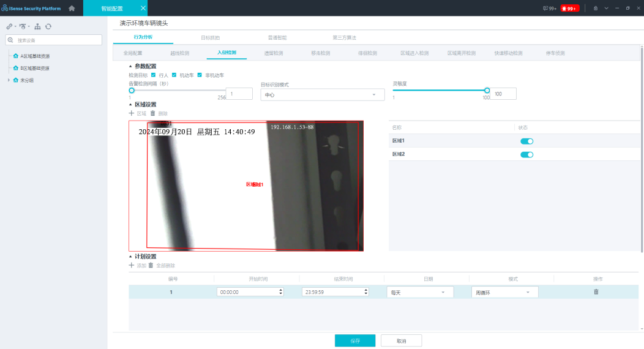
Task: Click the 取消 button
Action: click(x=401, y=340)
